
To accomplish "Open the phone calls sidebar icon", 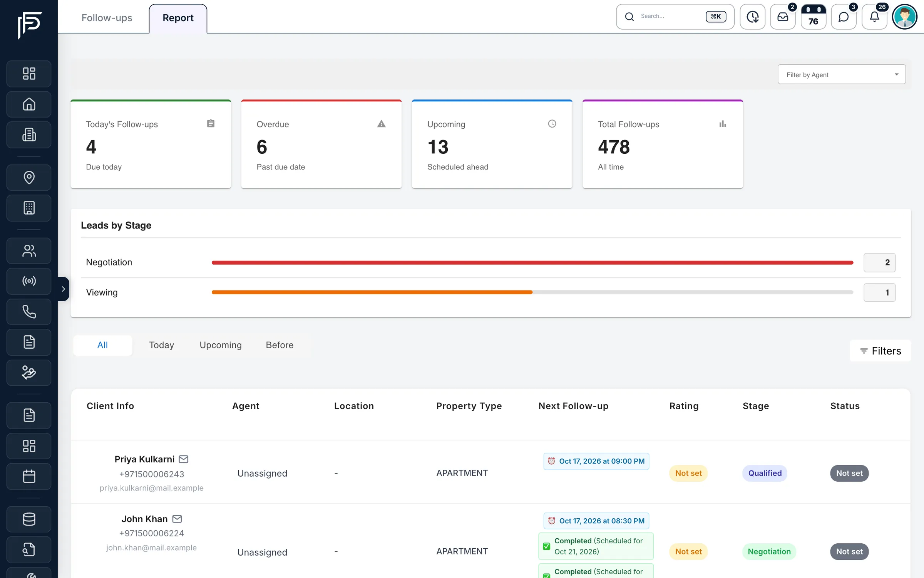I will pyautogui.click(x=29, y=311).
